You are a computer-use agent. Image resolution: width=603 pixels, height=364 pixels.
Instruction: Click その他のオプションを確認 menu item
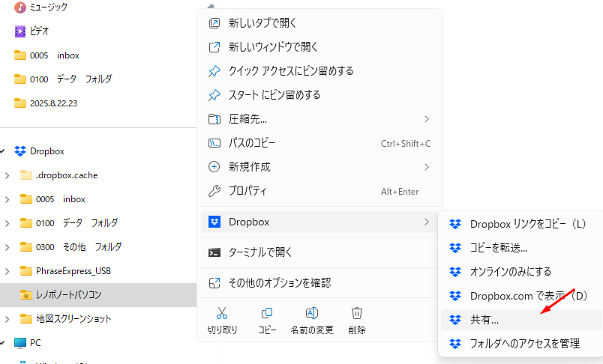(x=279, y=283)
